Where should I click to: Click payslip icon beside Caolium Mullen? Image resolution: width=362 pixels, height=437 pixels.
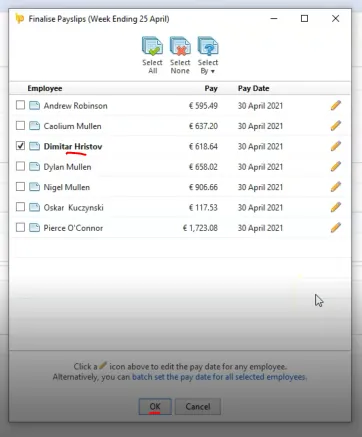tap(34, 126)
